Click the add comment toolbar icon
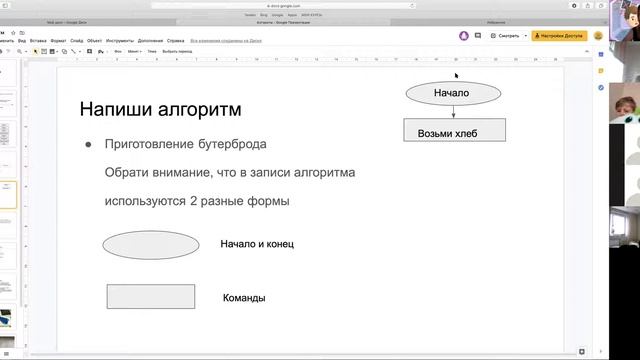 (89, 51)
